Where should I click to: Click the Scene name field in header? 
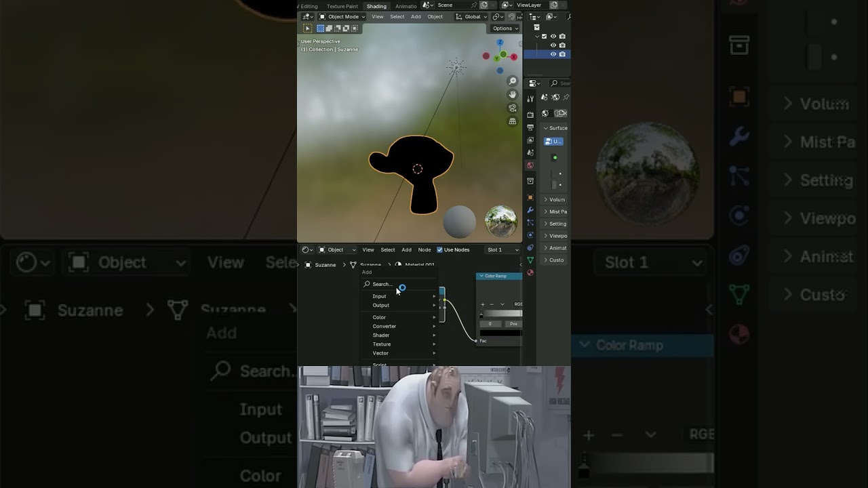[452, 5]
